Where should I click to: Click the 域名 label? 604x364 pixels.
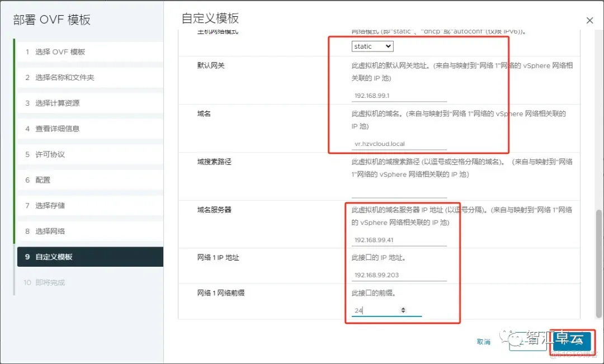tap(204, 114)
